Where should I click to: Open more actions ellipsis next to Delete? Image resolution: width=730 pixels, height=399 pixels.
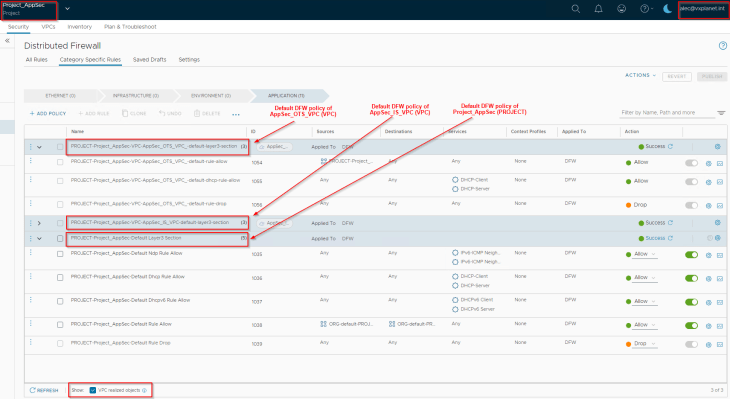tap(236, 114)
